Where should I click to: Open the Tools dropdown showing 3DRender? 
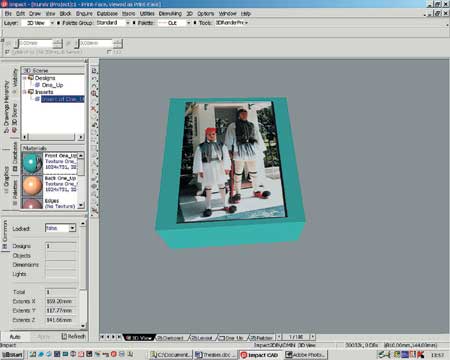coord(232,23)
